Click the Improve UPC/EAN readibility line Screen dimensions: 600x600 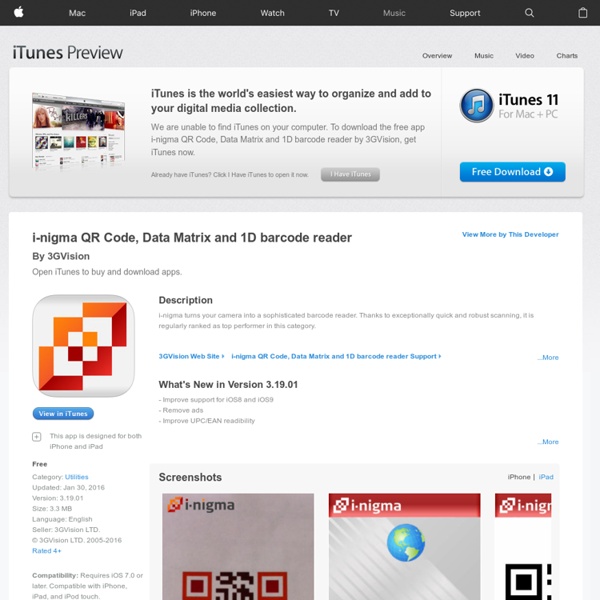click(207, 421)
